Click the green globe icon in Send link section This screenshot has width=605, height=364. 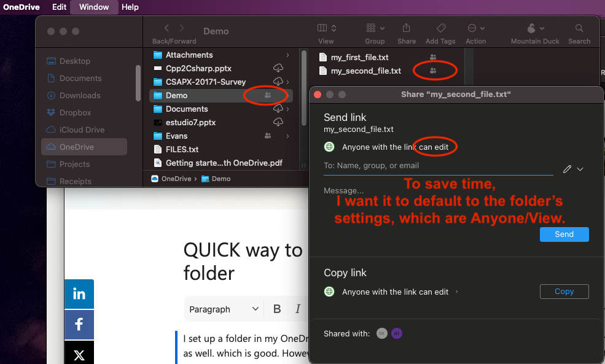[329, 147]
